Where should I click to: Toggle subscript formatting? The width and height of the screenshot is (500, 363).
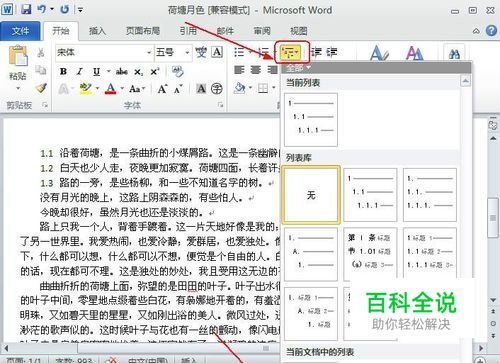pos(138,72)
